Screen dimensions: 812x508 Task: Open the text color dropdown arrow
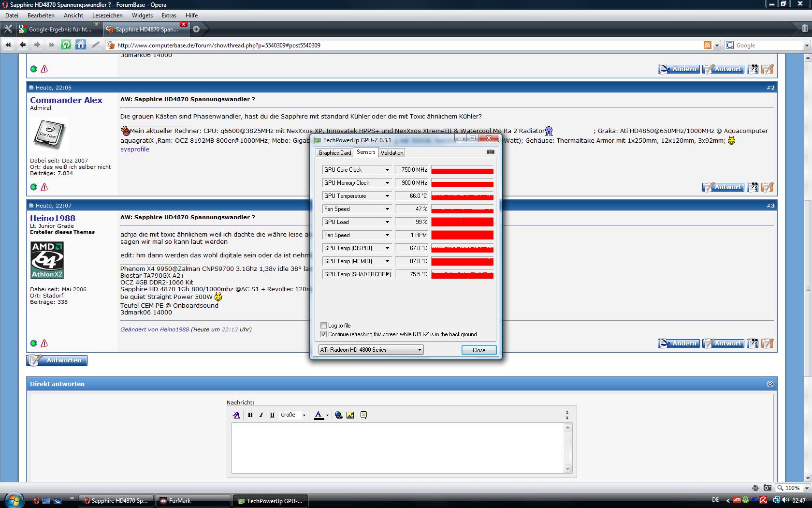[327, 415]
